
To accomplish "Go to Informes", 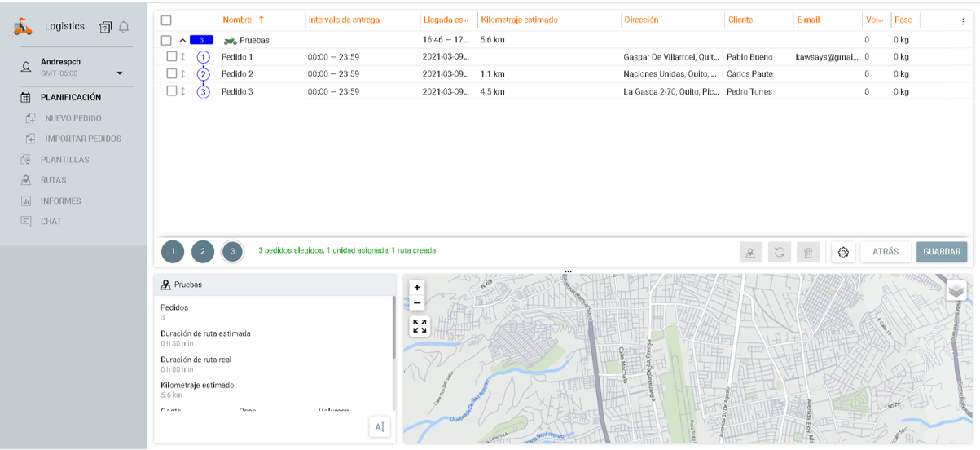I will tap(61, 201).
